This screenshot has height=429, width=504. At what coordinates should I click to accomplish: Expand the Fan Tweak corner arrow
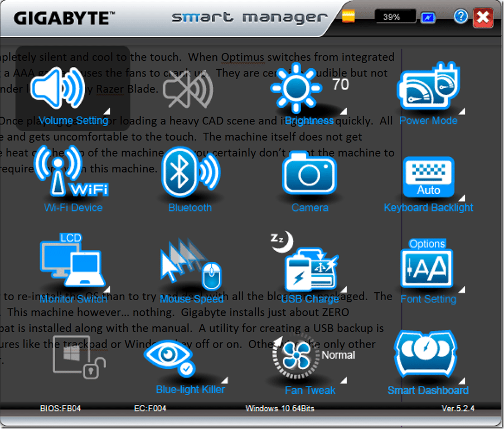[x=343, y=380]
